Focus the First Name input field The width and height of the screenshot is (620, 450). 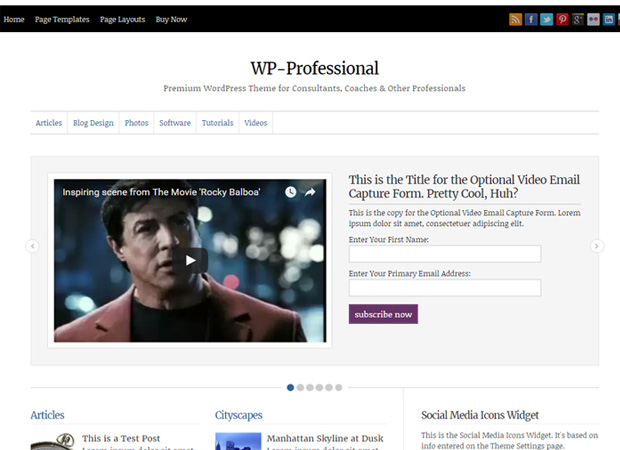445,254
